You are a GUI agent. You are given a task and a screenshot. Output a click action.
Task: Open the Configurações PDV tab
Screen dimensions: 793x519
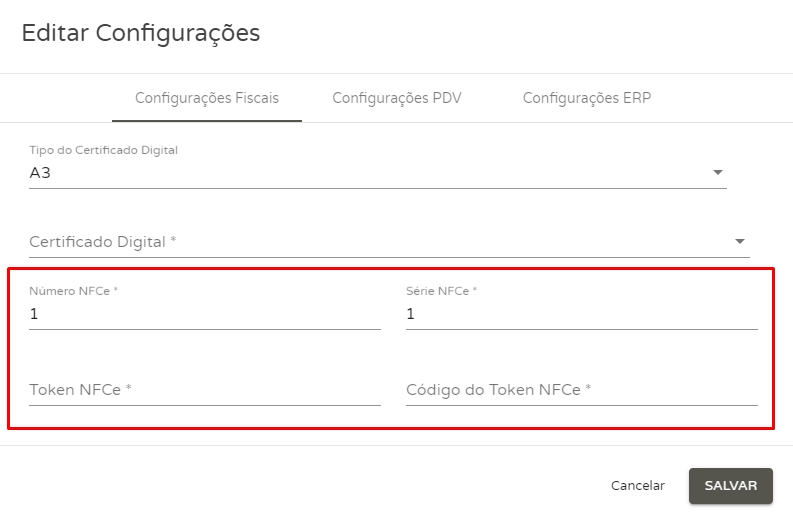pyautogui.click(x=397, y=98)
